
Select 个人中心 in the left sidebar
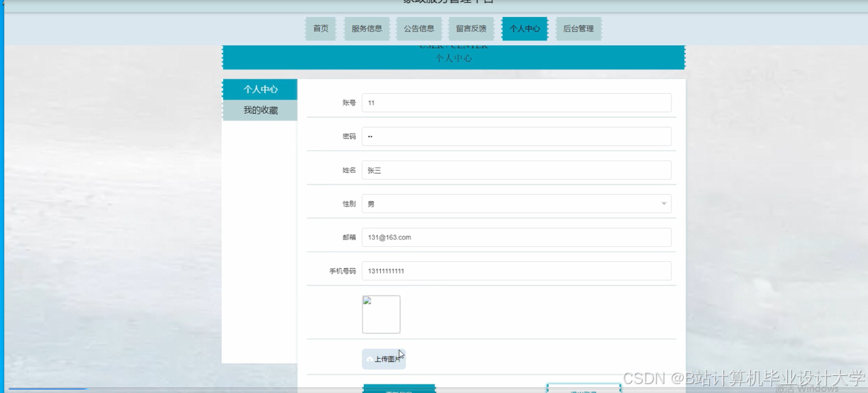pyautogui.click(x=260, y=89)
